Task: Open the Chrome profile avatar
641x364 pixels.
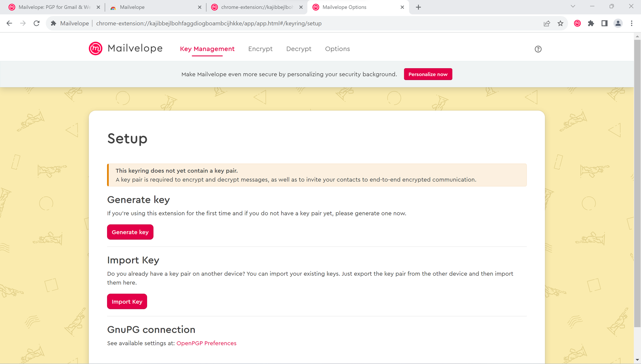Action: 618,23
